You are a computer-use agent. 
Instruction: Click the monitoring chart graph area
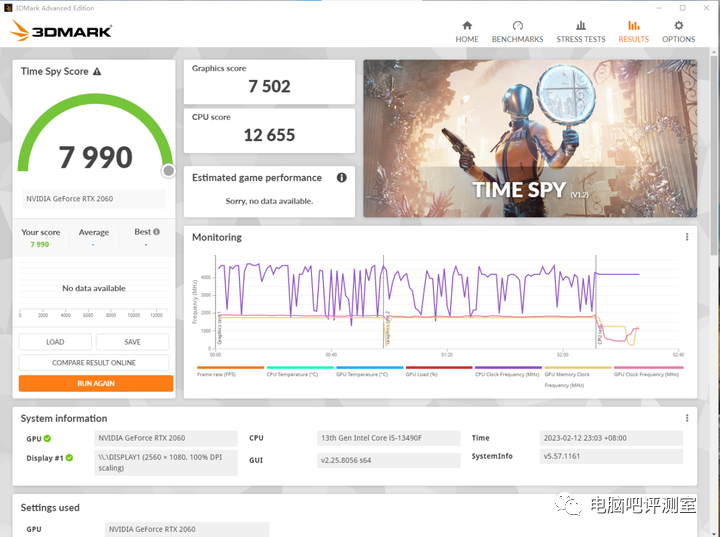coord(447,304)
